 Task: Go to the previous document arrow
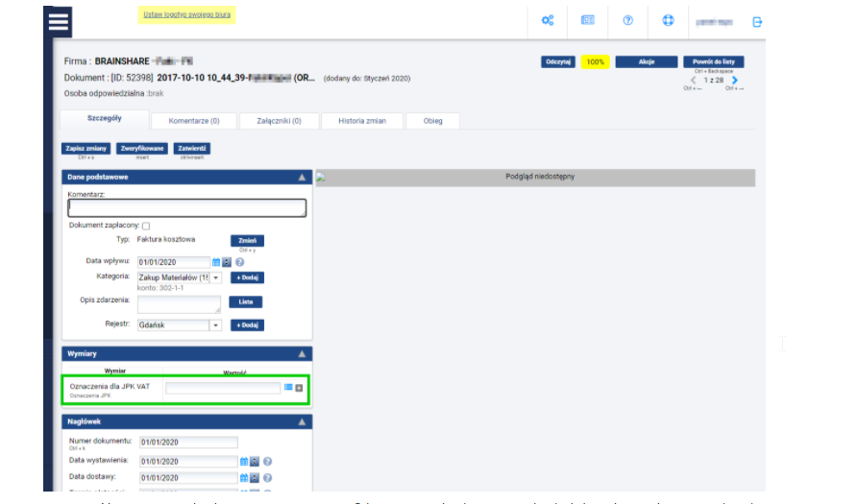pyautogui.click(x=693, y=81)
